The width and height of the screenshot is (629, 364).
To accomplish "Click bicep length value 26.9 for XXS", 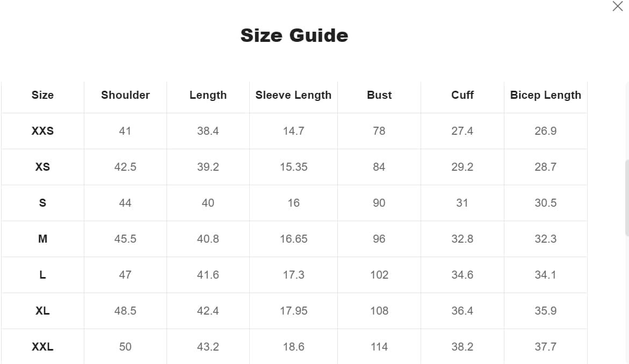I will [x=545, y=131].
